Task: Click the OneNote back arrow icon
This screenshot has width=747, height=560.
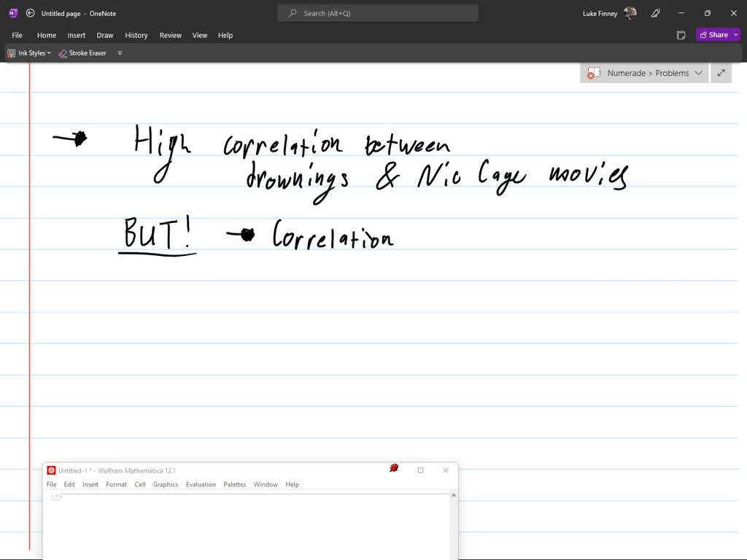Action: click(x=30, y=13)
